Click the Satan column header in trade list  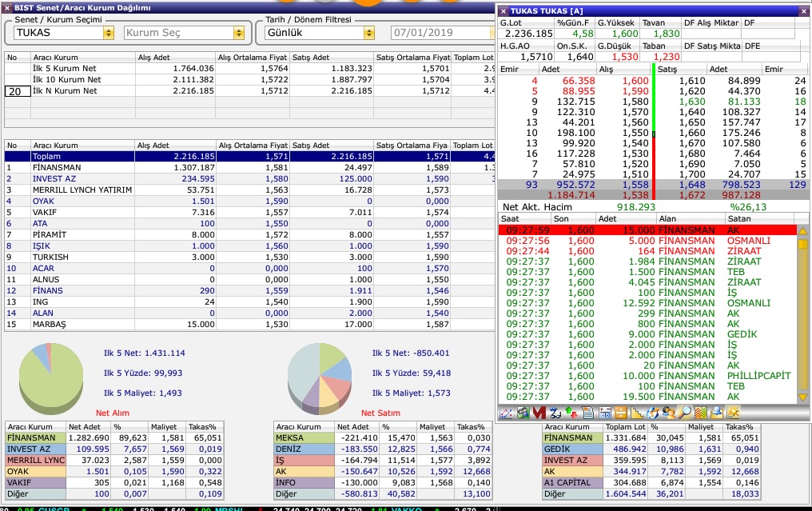tap(760, 218)
